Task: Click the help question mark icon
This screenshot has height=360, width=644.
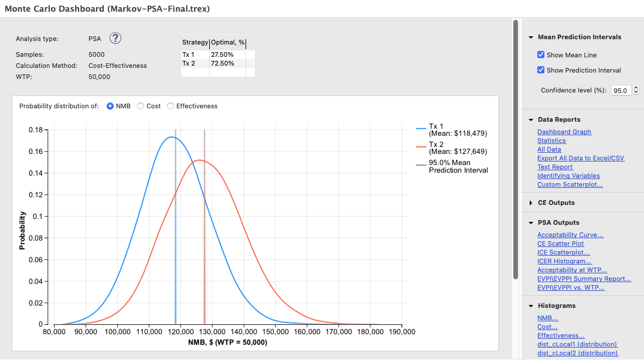Action: click(115, 39)
